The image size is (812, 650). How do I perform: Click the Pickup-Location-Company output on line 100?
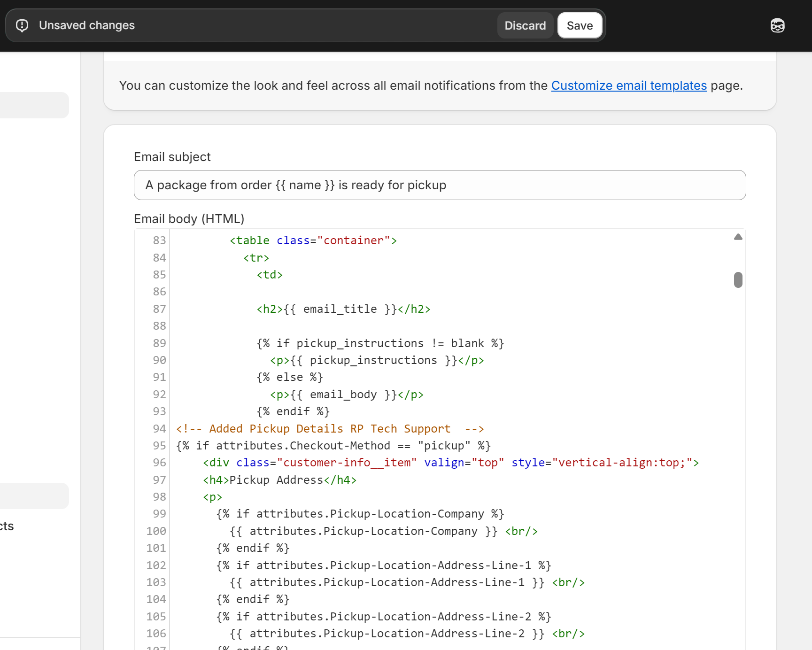(363, 531)
